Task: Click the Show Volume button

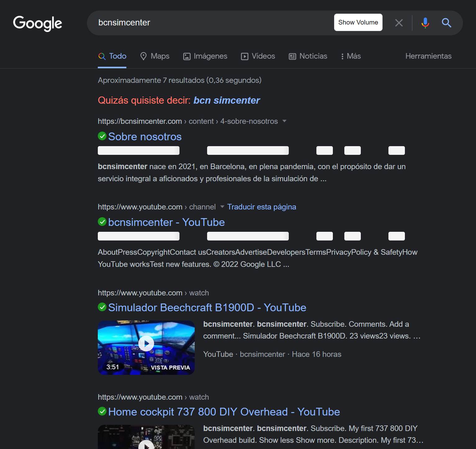Action: click(x=358, y=22)
